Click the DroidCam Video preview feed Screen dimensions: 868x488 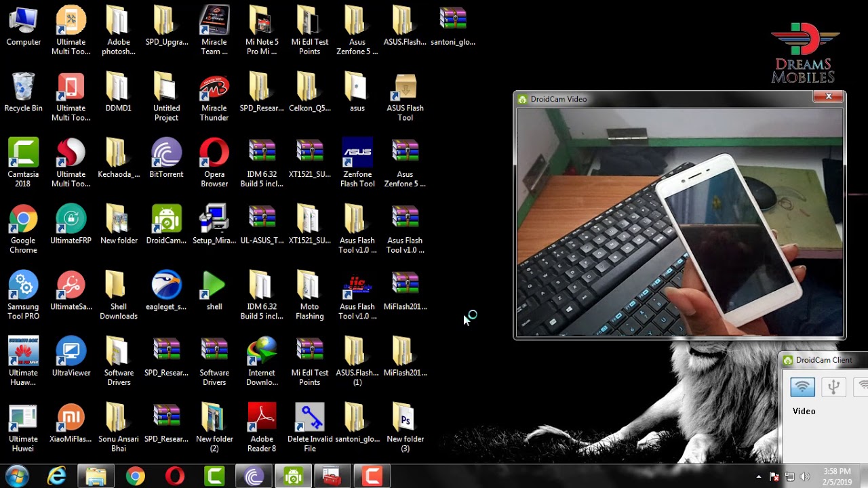point(679,222)
